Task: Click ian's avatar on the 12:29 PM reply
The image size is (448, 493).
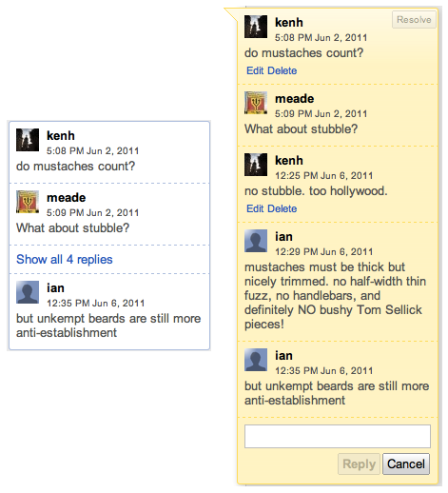Action: [x=256, y=241]
